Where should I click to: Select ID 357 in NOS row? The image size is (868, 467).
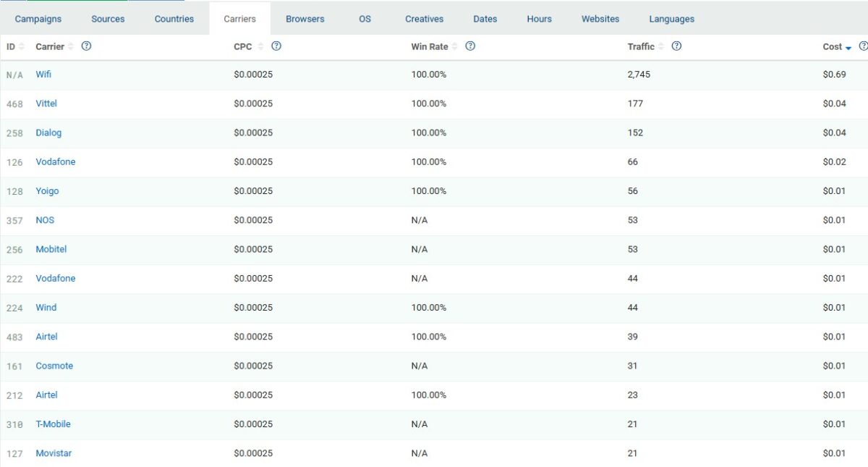pos(14,220)
